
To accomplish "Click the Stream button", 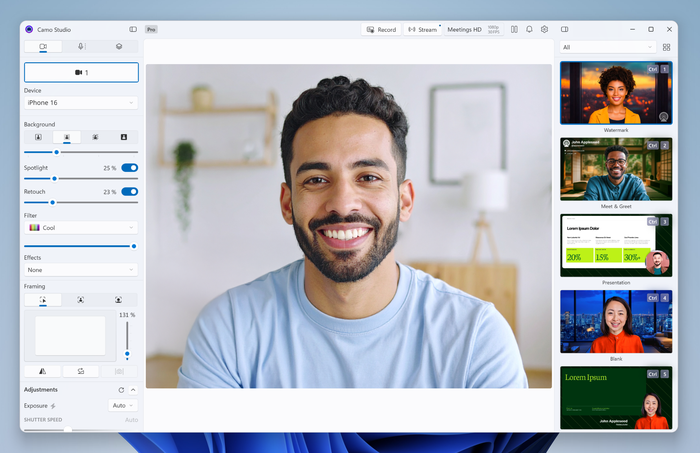I will coord(422,29).
